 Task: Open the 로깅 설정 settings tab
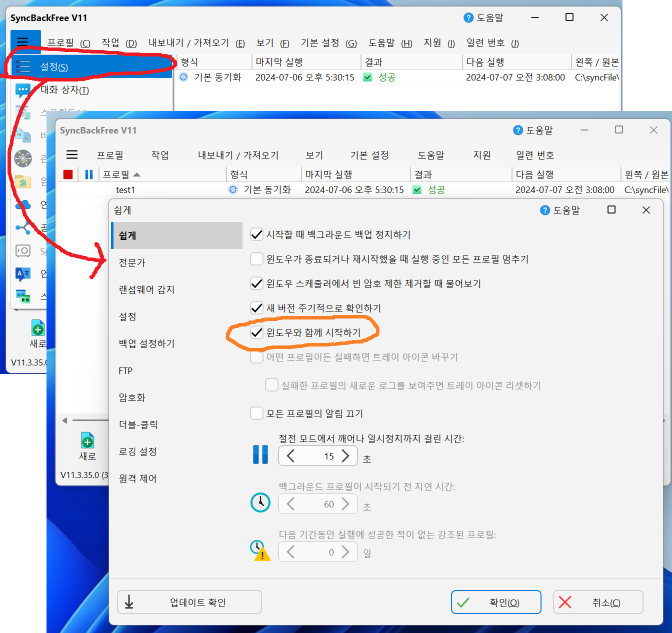click(177, 451)
